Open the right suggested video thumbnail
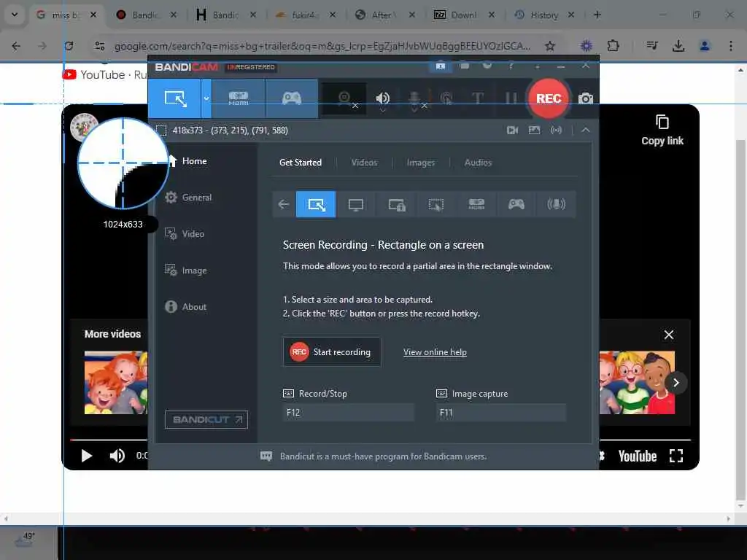This screenshot has height=560, width=747. click(x=636, y=382)
